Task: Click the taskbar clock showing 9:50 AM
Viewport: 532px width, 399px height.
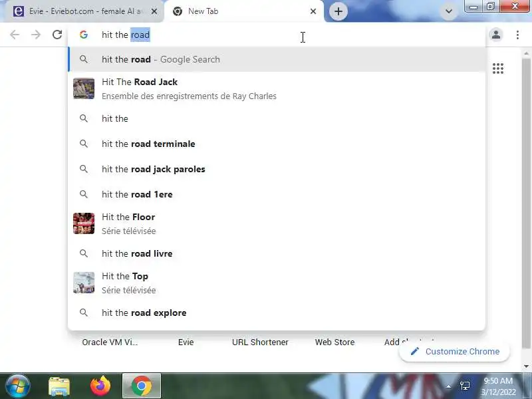Action: 498,386
